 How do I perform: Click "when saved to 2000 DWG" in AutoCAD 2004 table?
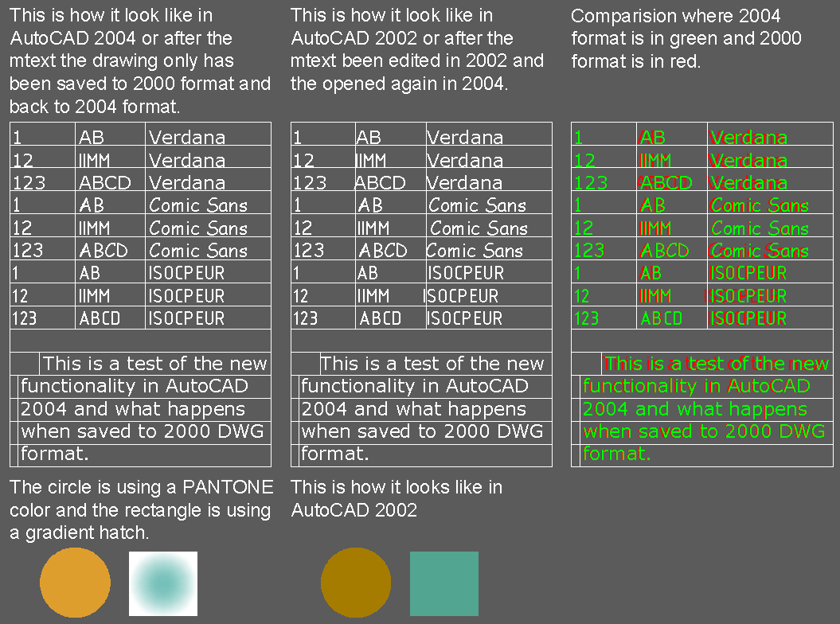click(142, 431)
